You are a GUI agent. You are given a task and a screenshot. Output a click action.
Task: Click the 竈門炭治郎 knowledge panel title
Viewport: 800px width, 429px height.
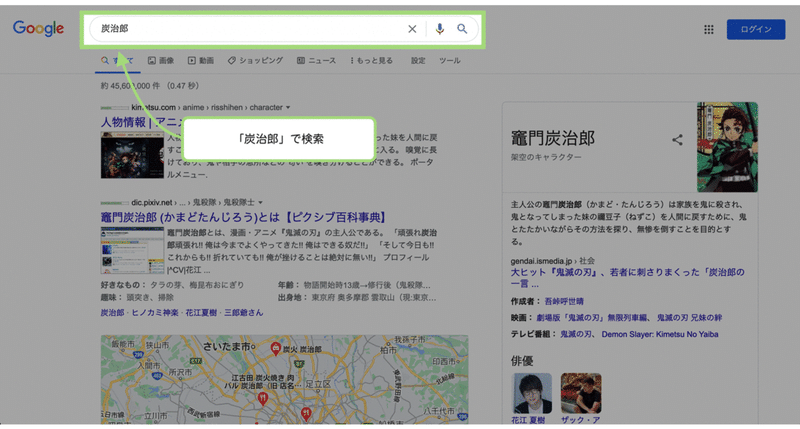click(553, 138)
